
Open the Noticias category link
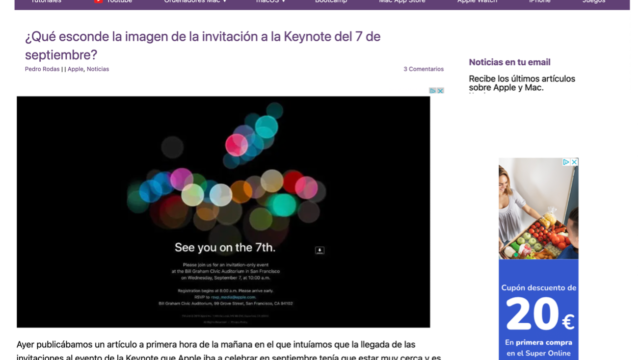(x=98, y=69)
